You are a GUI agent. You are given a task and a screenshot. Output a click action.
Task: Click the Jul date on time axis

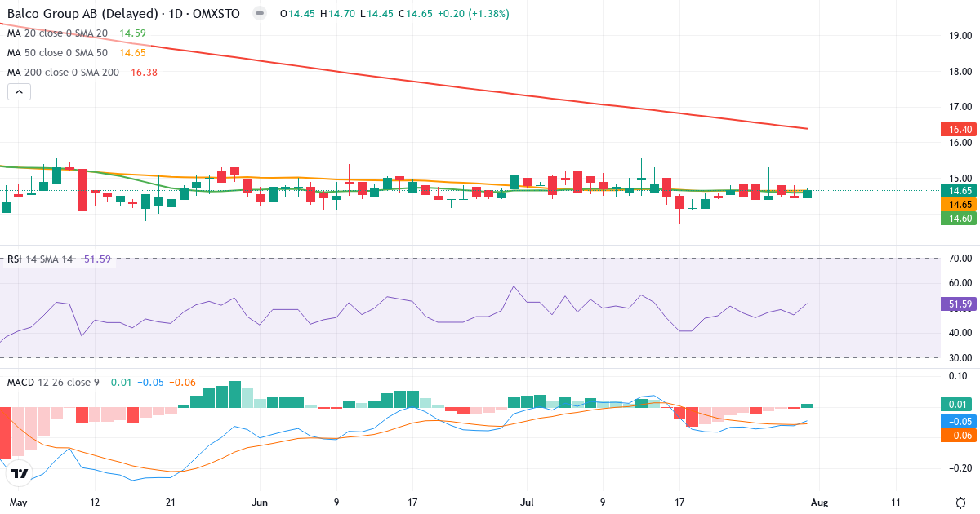(x=526, y=502)
